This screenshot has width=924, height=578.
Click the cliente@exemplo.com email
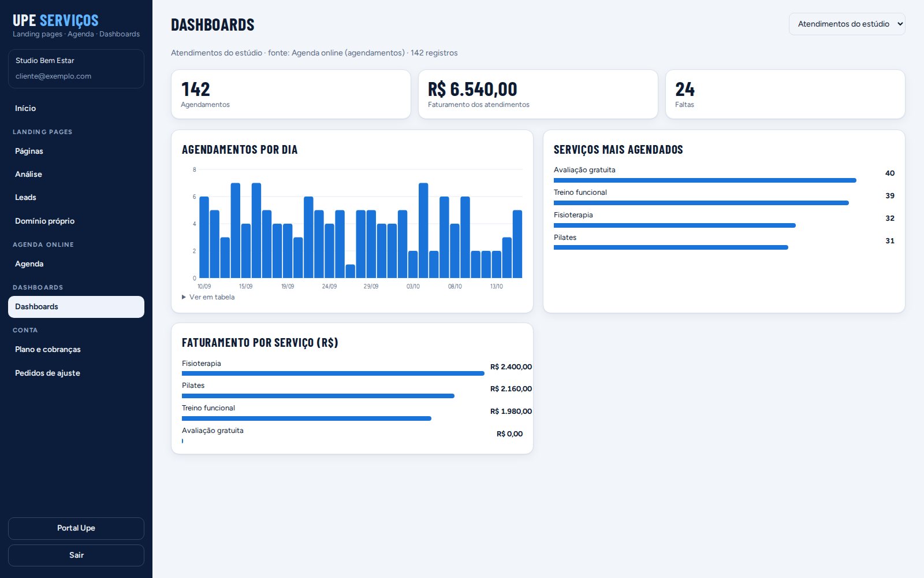pos(53,76)
